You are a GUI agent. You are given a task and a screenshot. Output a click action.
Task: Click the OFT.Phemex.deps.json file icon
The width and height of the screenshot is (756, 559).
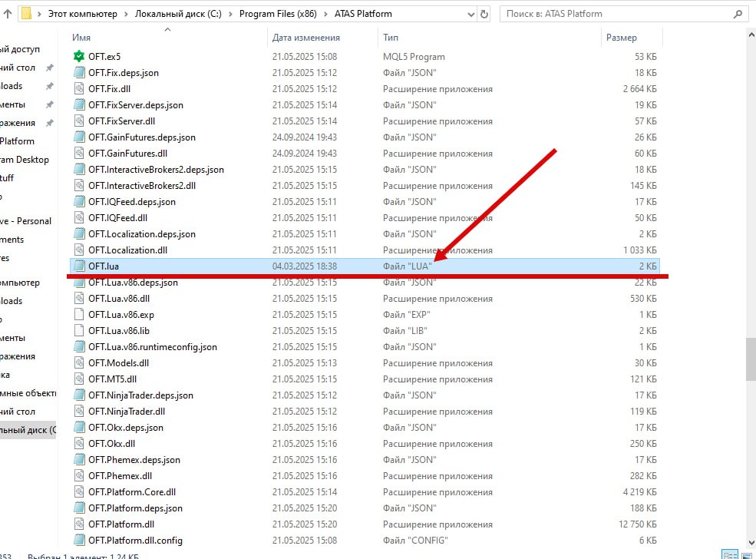tap(79, 460)
